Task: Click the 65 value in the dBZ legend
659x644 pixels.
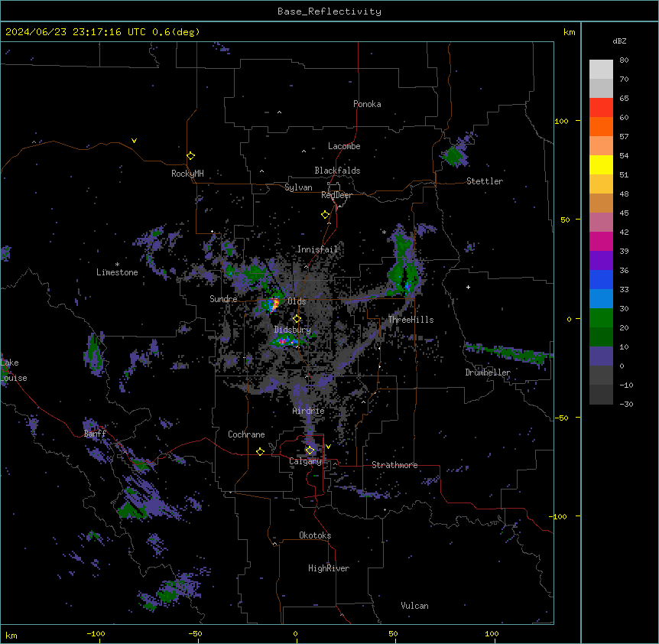Action: click(624, 99)
